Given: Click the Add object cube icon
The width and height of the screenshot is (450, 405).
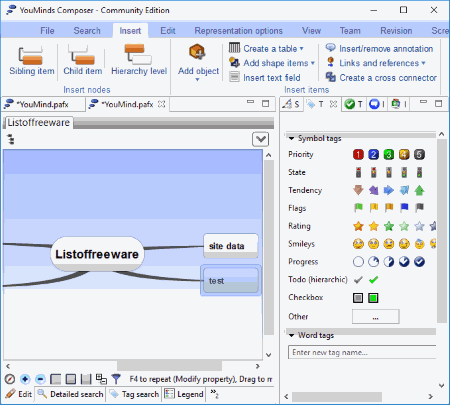Looking at the screenshot, I should pos(197,52).
